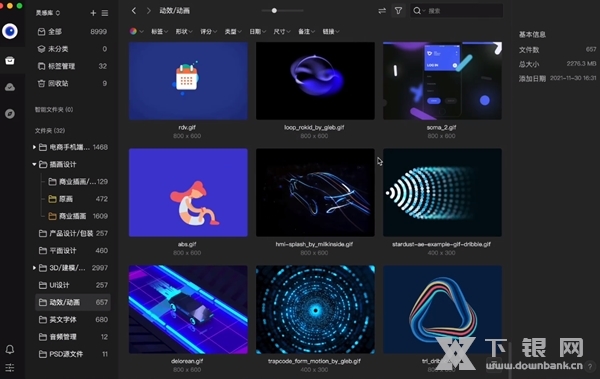
Task: Click the help question mark icon
Action: (590, 366)
